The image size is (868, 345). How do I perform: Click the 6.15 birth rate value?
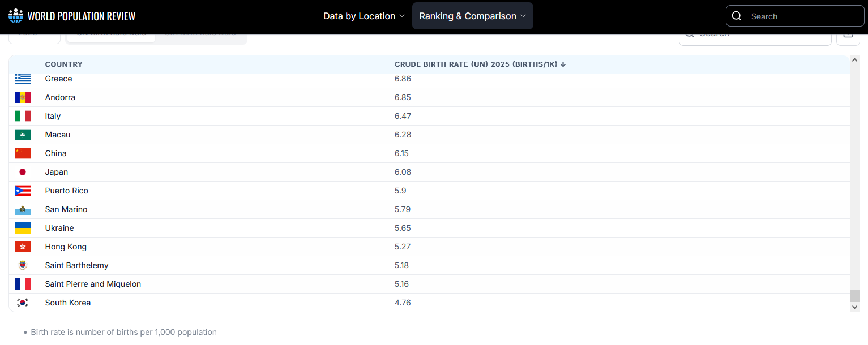coord(401,153)
